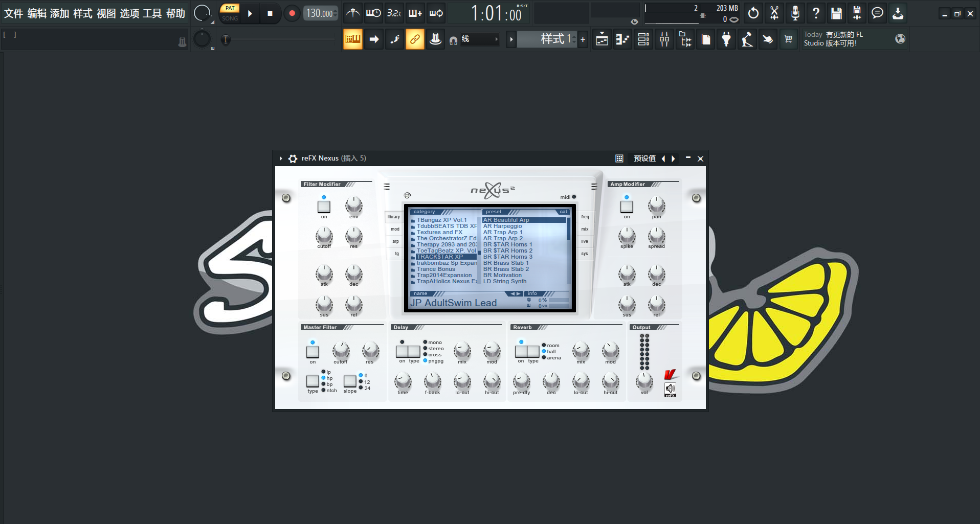Click the metronome icon
This screenshot has height=524, width=980.
(352, 13)
